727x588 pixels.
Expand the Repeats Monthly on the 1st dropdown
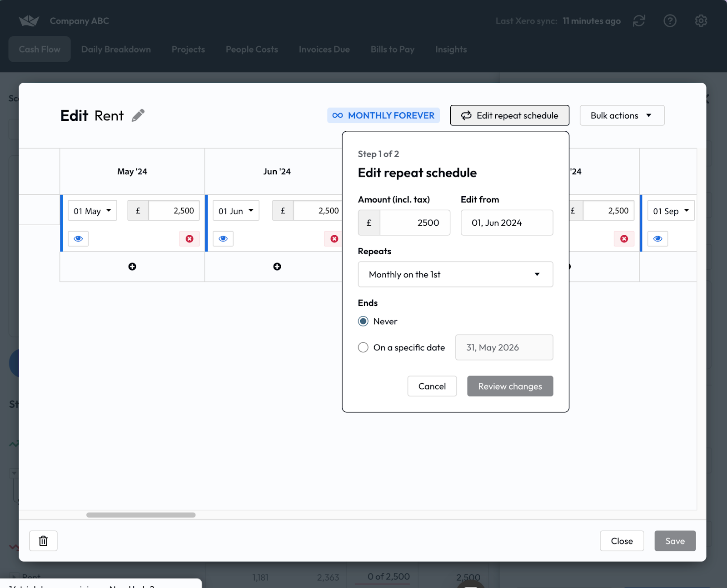point(455,274)
